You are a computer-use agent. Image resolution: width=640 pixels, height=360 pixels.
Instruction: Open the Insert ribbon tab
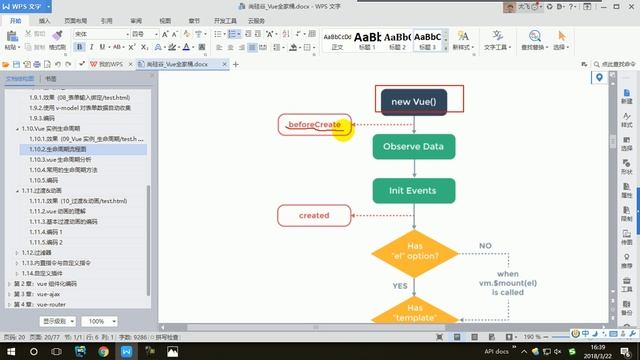coord(44,20)
